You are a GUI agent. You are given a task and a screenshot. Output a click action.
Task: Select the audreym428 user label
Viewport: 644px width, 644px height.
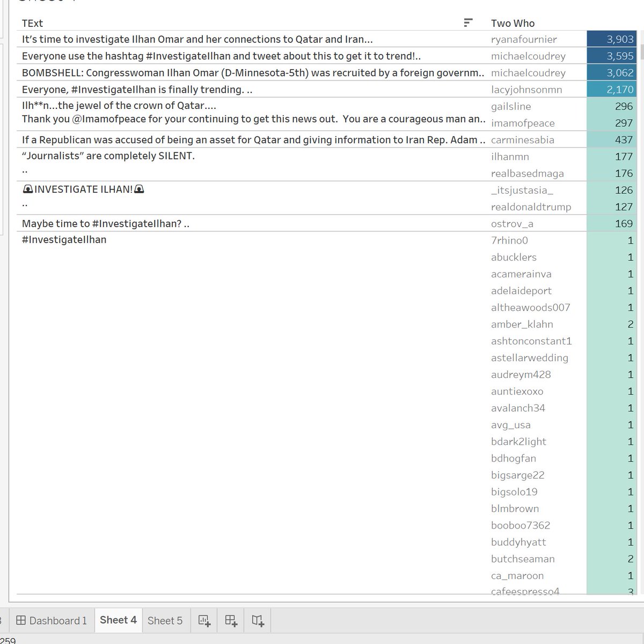coord(521,375)
